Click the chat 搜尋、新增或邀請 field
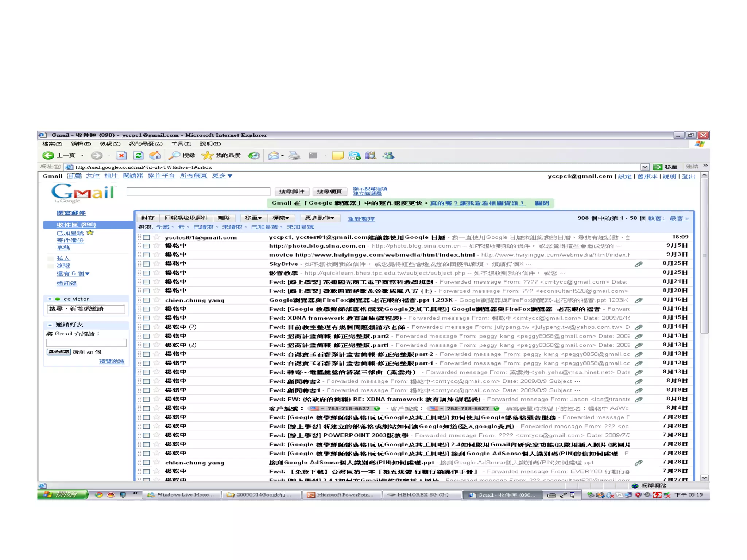Image resolution: width=747 pixels, height=560 pixels. [86, 309]
